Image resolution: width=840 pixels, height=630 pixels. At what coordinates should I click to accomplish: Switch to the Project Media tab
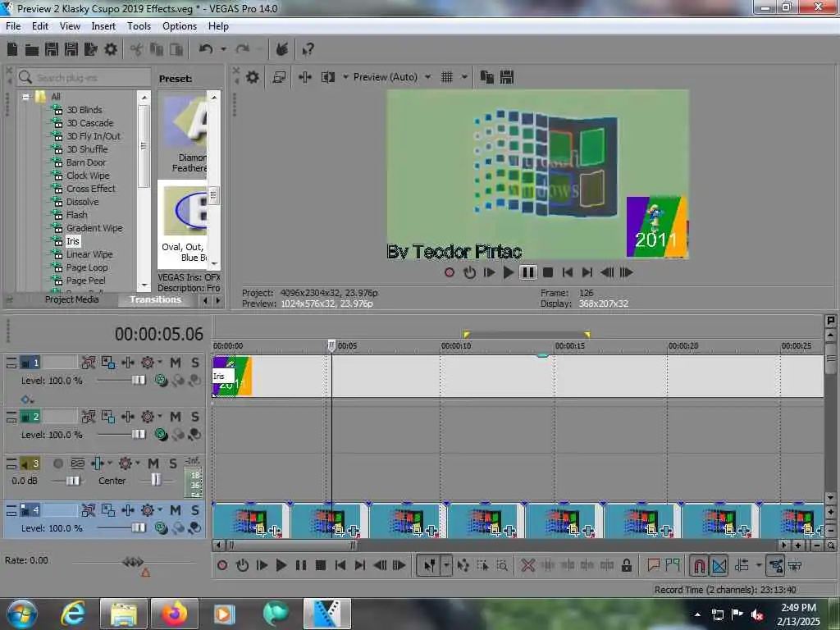click(x=72, y=299)
